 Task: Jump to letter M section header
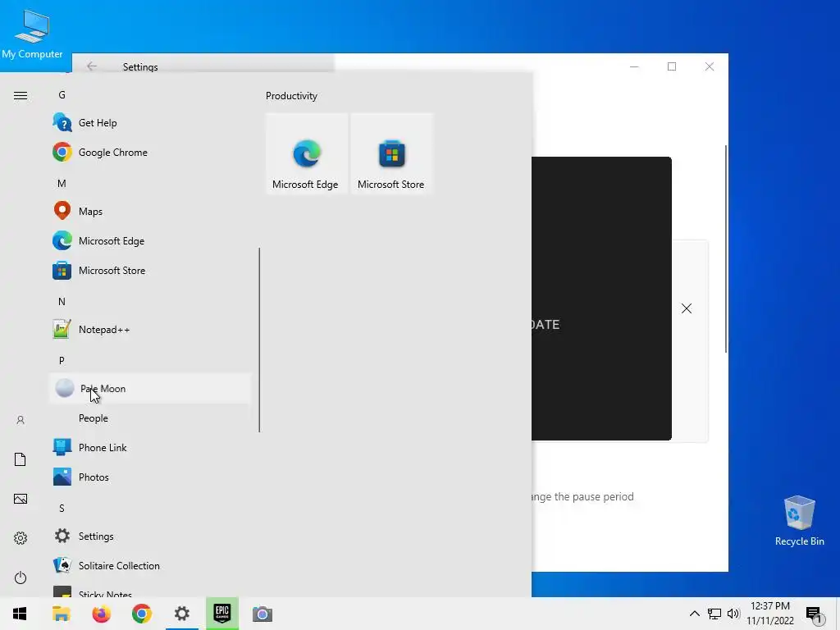click(x=62, y=184)
